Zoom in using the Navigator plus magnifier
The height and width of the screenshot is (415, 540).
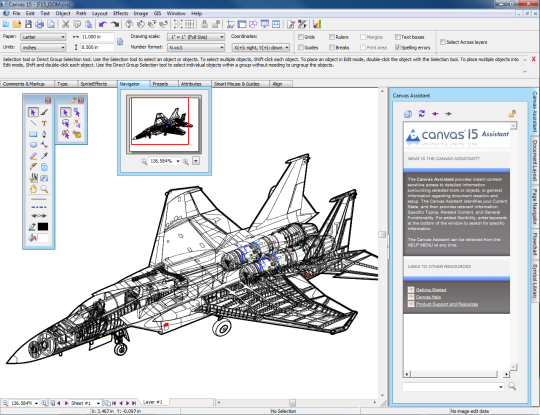186,162
